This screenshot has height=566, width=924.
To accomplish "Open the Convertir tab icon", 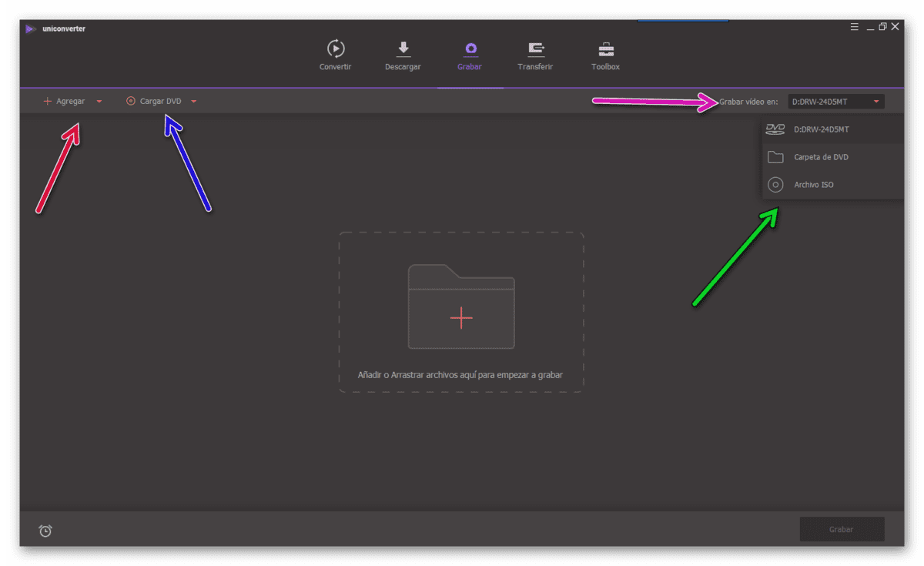I will click(x=336, y=49).
